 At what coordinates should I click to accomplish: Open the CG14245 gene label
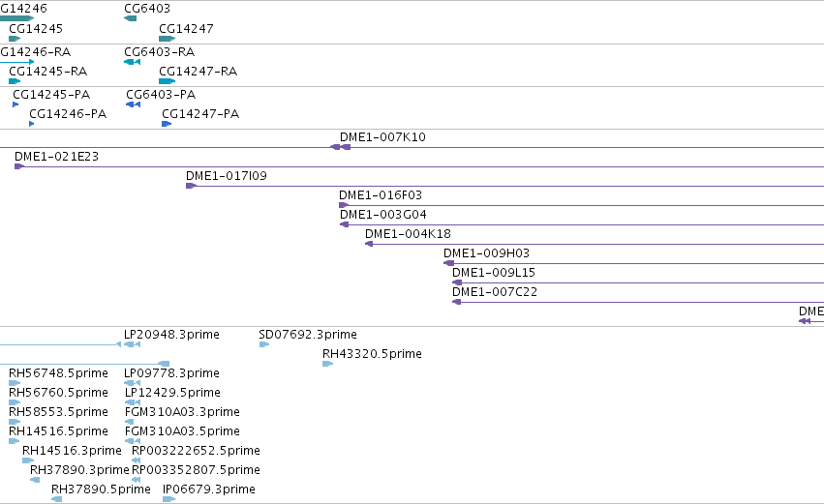point(36,28)
